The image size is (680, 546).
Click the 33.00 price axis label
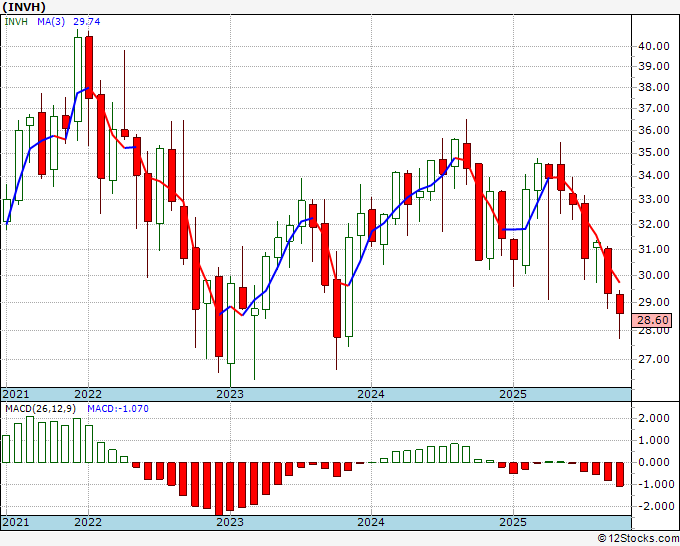pos(654,199)
